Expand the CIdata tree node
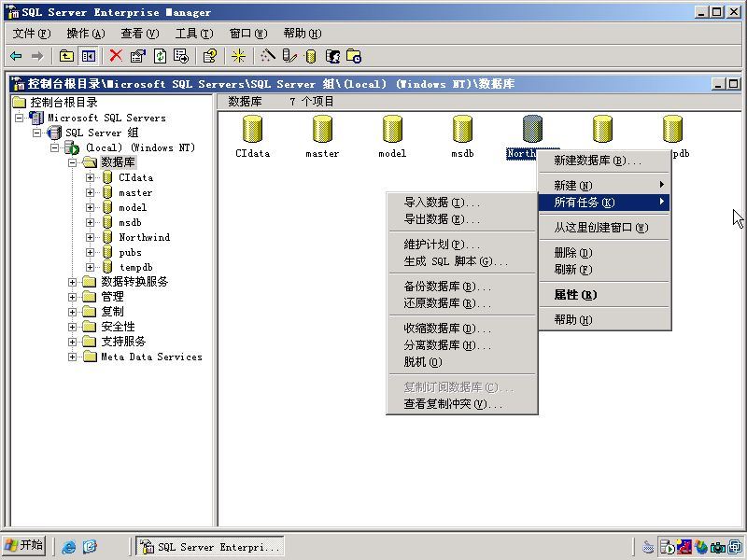Screen dimensions: 747x560 (x=90, y=177)
